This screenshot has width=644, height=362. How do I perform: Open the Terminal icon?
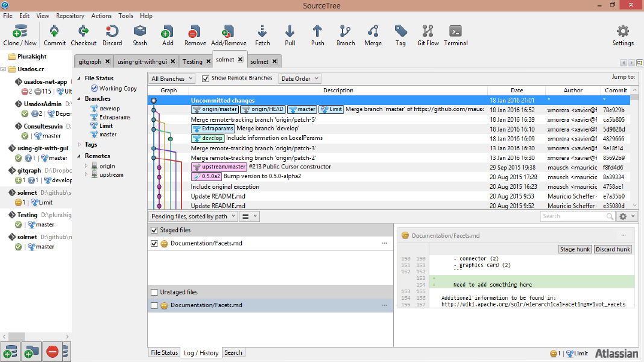pos(456,31)
